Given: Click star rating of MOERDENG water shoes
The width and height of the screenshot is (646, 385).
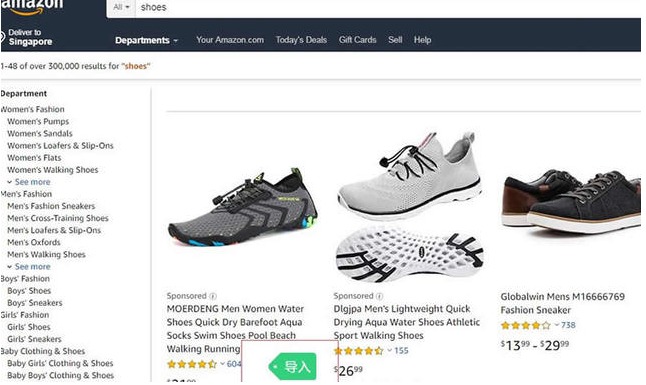Looking at the screenshot, I should (x=192, y=364).
